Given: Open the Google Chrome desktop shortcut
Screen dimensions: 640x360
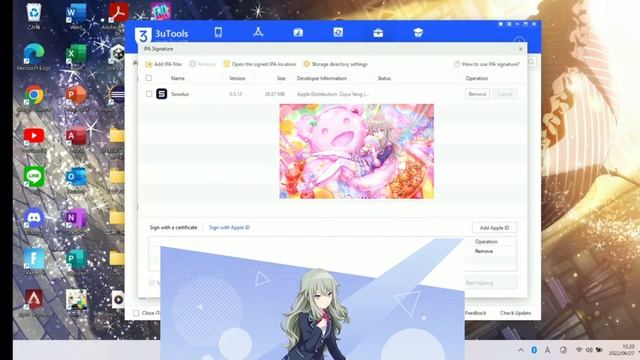Looking at the screenshot, I should point(34,98).
